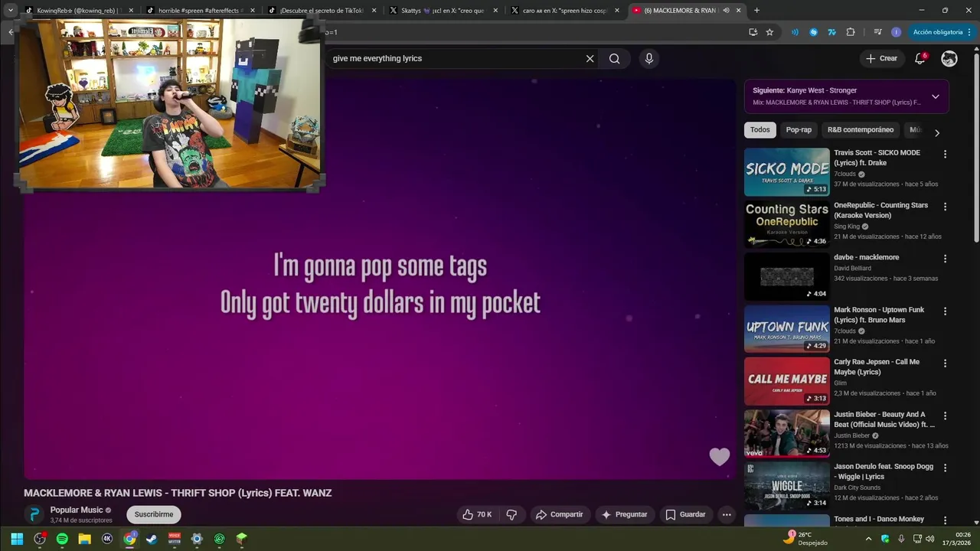Clear the YouTube search box text
The height and width of the screenshot is (551, 980).
590,59
